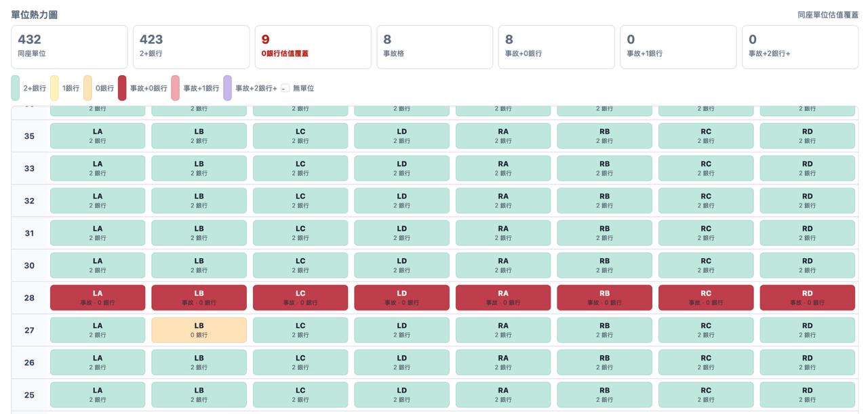Click the floor 31 row label
Image resolution: width=868 pixels, height=414 pixels.
[x=29, y=232]
